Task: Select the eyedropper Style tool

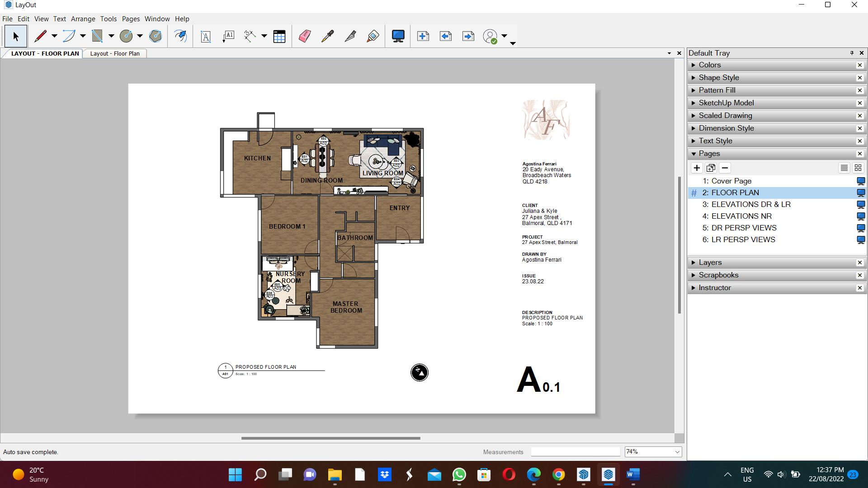Action: [x=327, y=36]
